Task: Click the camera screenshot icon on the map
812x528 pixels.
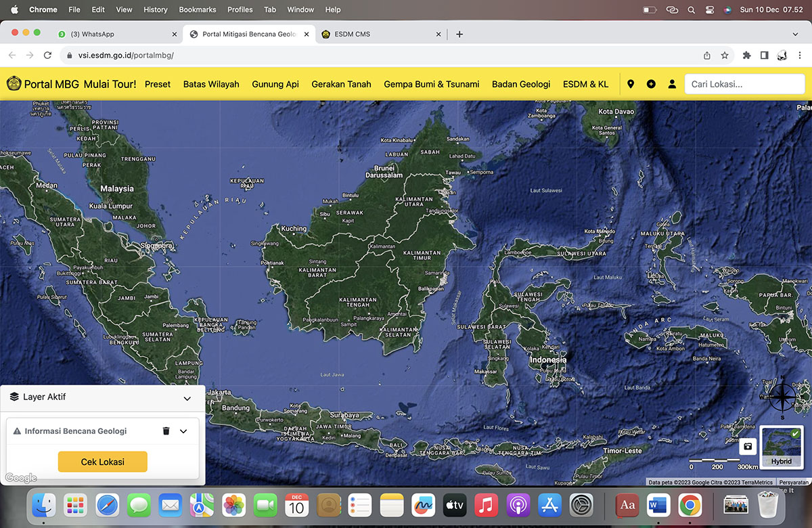Action: pyautogui.click(x=747, y=446)
